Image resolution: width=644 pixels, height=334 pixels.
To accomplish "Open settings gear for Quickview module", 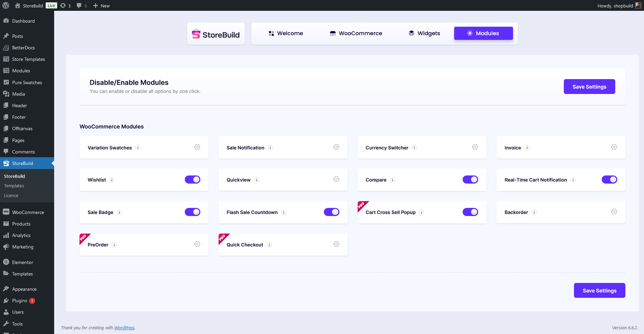I will [x=336, y=179].
